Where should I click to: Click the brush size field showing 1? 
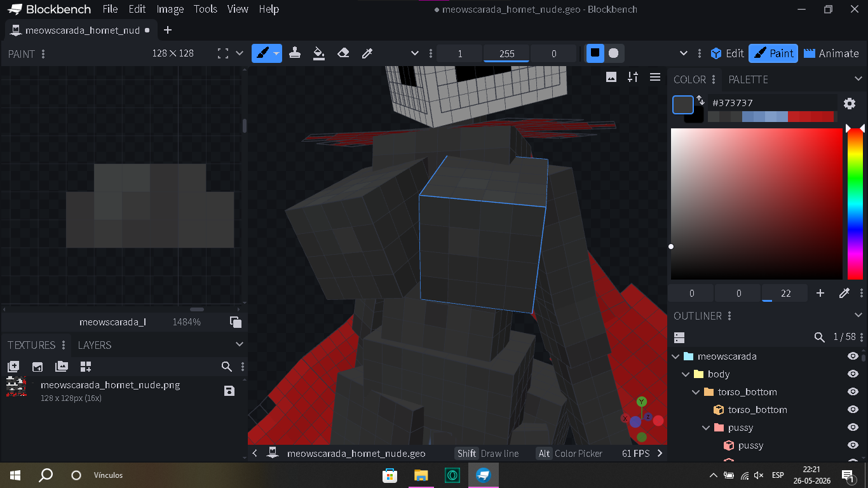[x=460, y=54]
